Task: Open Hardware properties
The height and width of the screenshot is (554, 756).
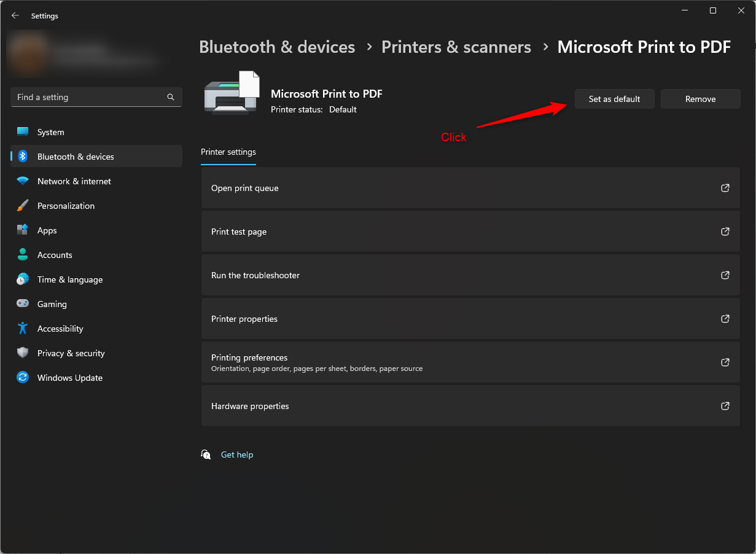Action: [x=470, y=406]
